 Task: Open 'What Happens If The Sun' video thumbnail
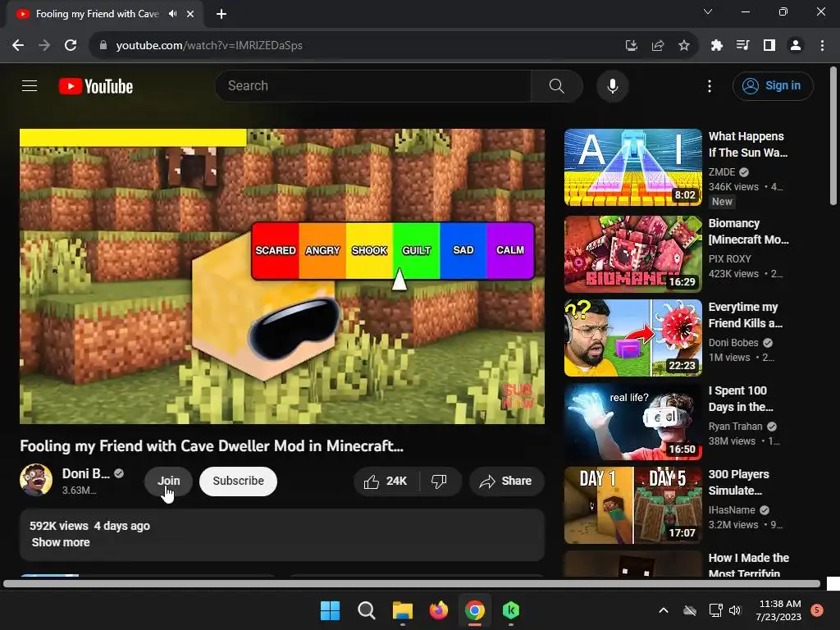click(632, 167)
